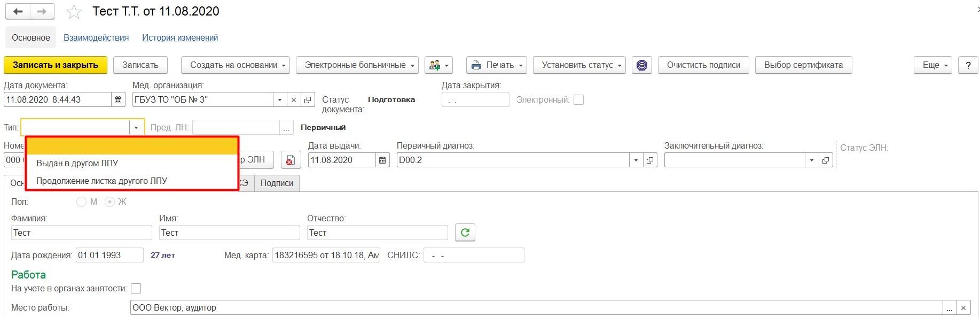
Task: Click the back navigation arrow
Action: 18,11
